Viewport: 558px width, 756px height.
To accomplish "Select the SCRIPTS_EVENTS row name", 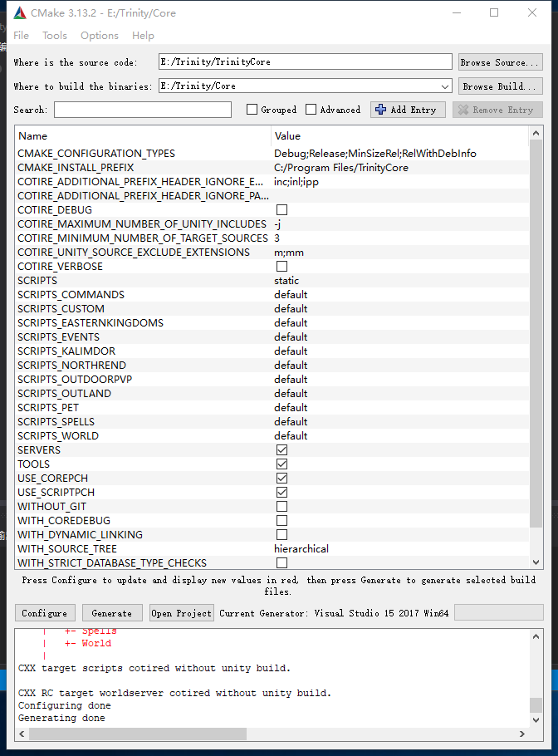I will 58,337.
